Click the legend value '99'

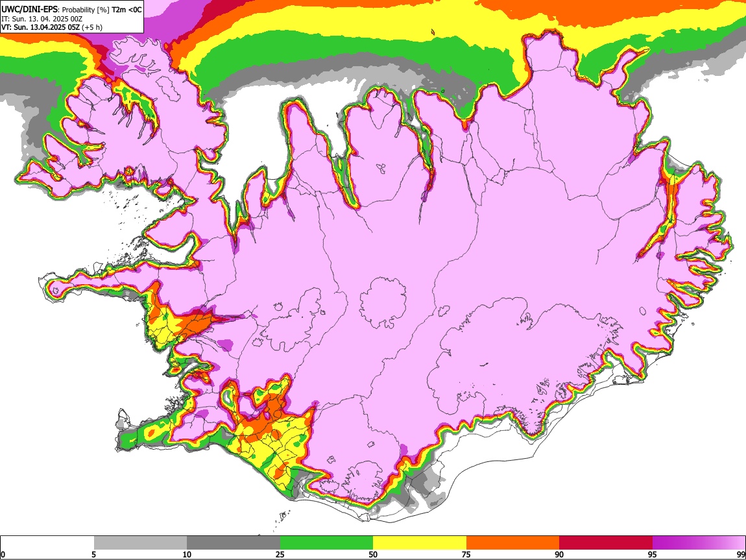coord(740,554)
